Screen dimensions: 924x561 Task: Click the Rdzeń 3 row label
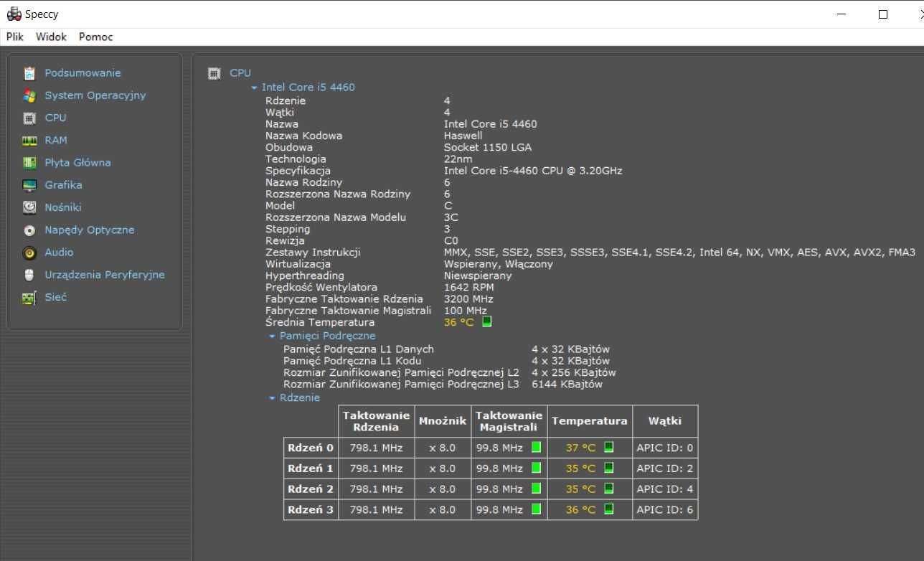click(x=311, y=509)
